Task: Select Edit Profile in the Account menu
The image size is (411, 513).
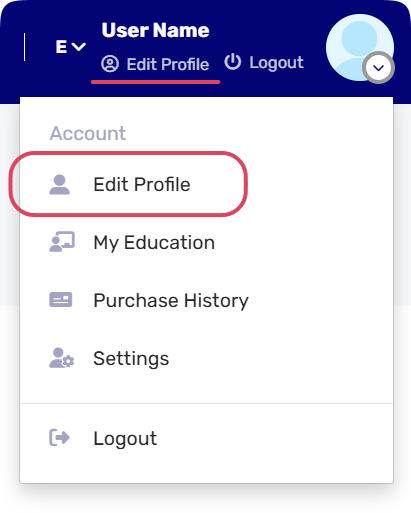Action: click(142, 184)
